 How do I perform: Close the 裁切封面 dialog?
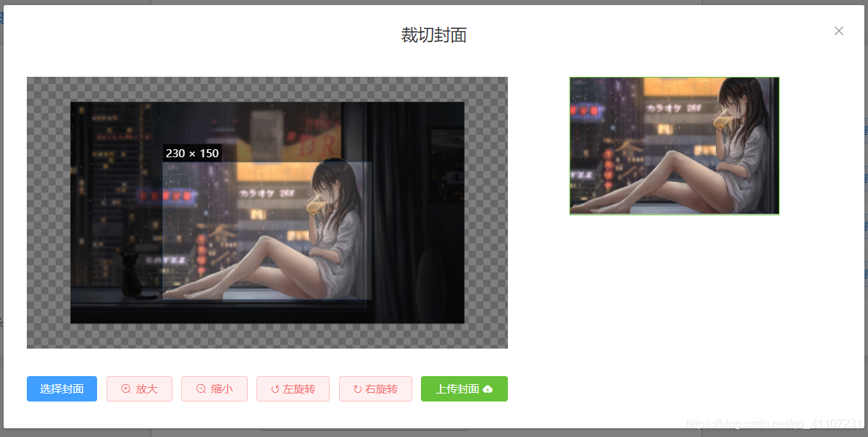839,31
